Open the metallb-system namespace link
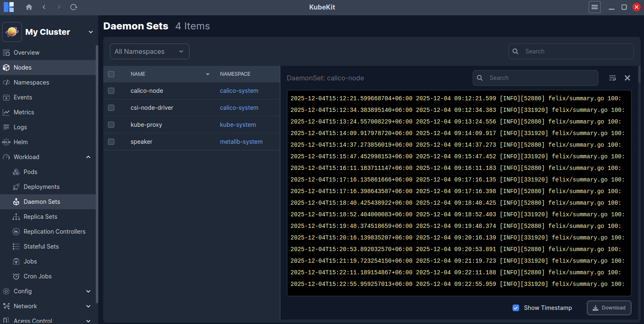The width and height of the screenshot is (644, 324). [241, 141]
